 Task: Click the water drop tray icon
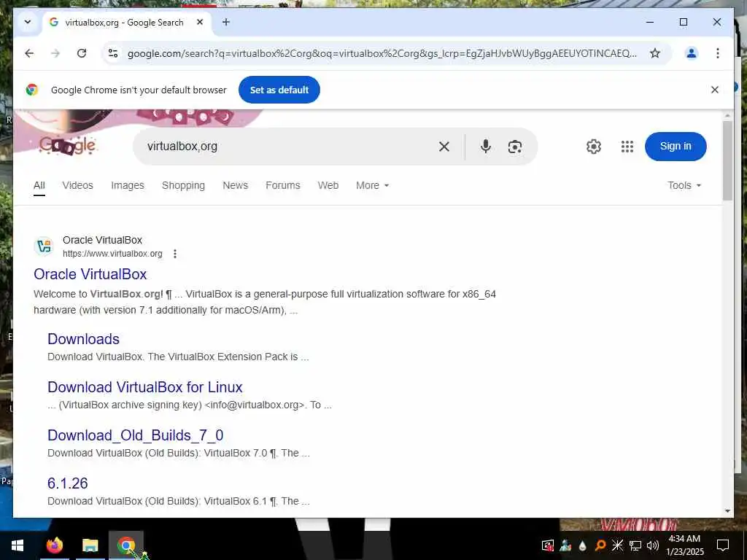tap(583, 545)
